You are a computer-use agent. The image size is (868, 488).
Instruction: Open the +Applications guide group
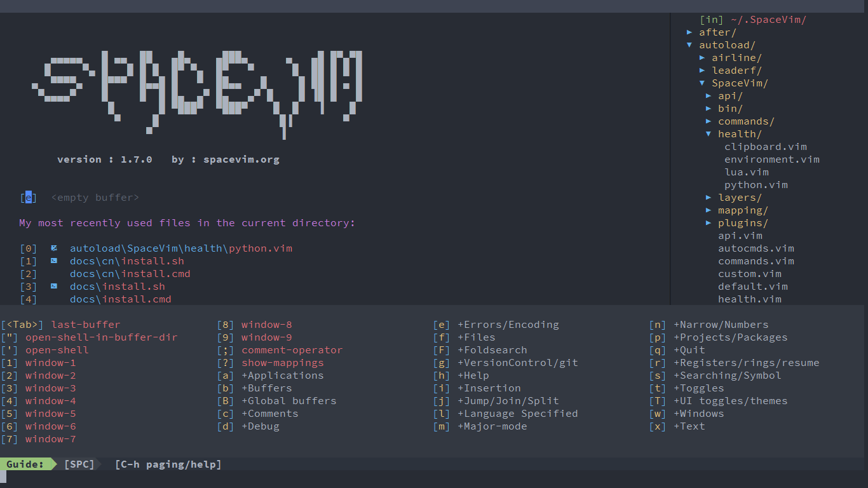coord(283,376)
